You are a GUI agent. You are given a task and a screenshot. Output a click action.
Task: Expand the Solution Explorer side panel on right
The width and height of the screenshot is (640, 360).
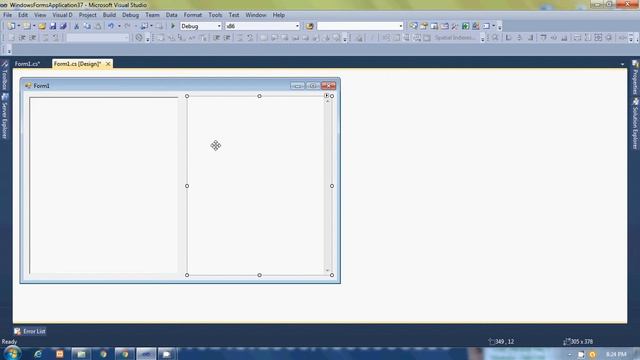(635, 124)
